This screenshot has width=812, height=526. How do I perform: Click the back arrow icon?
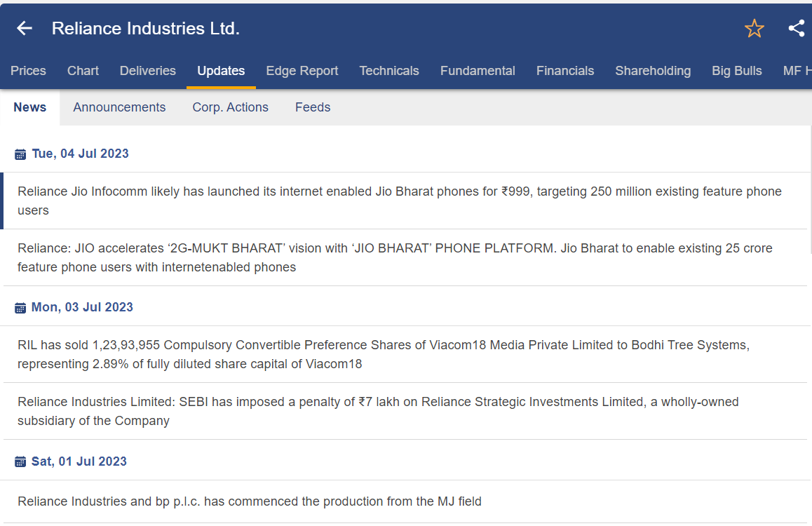(25, 28)
